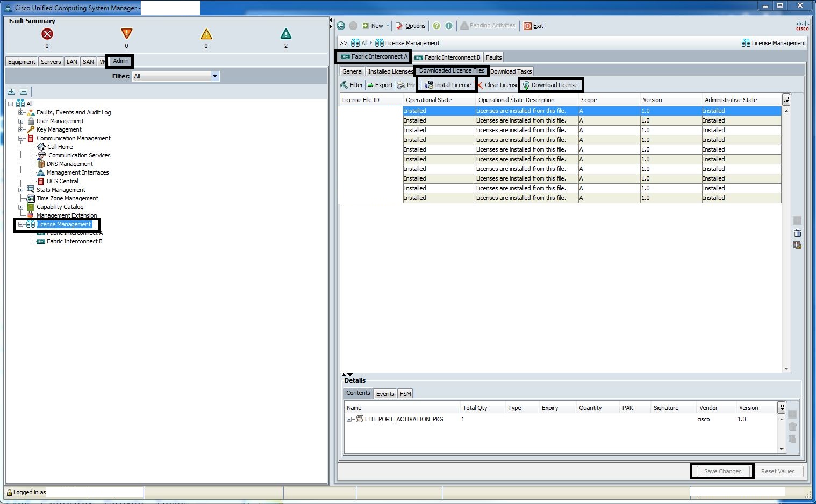Select UCS Central in the tree
Image resolution: width=816 pixels, height=504 pixels.
pos(62,181)
